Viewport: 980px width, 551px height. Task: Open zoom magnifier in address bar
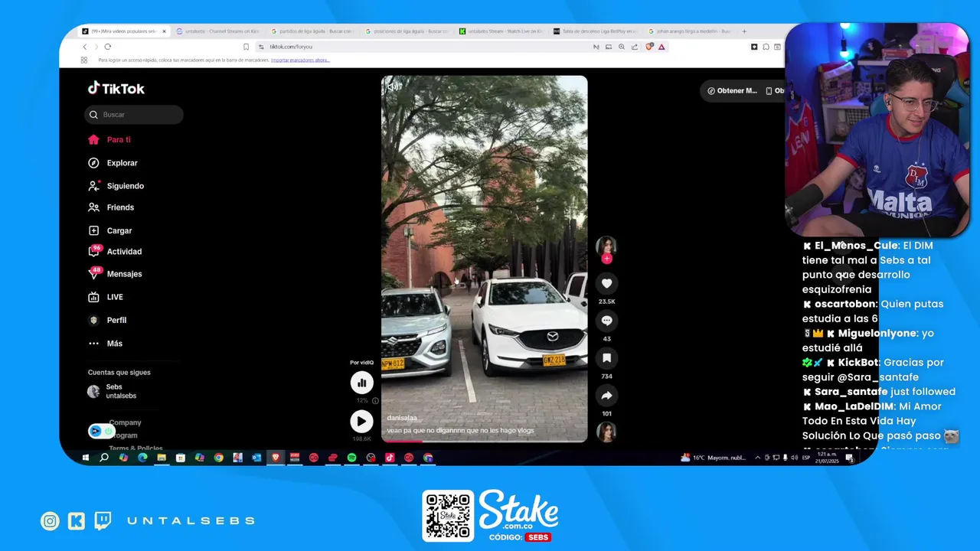click(622, 47)
